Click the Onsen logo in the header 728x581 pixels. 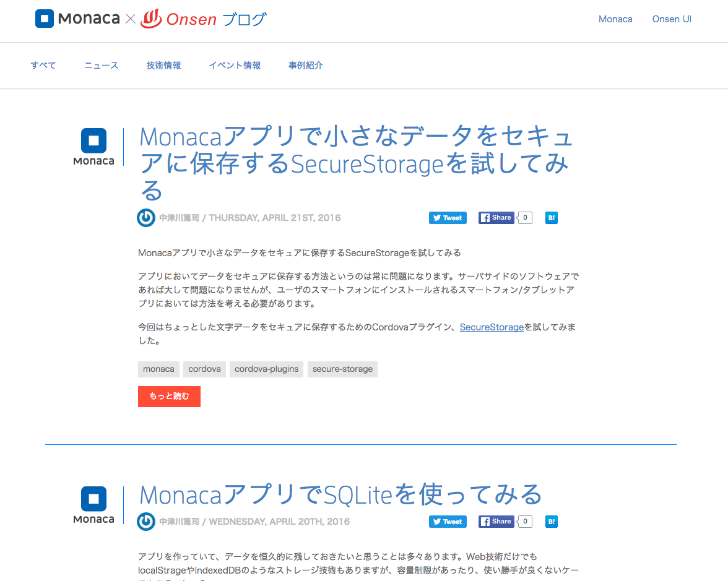point(179,19)
